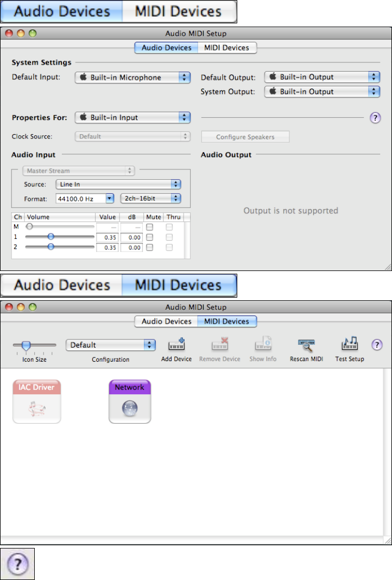Select Audio Devices tab in upper window
The height and width of the screenshot is (580, 392).
click(x=167, y=48)
